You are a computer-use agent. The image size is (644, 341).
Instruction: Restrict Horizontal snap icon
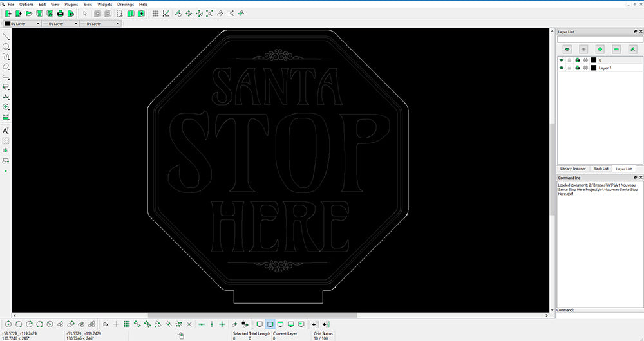pos(201,324)
